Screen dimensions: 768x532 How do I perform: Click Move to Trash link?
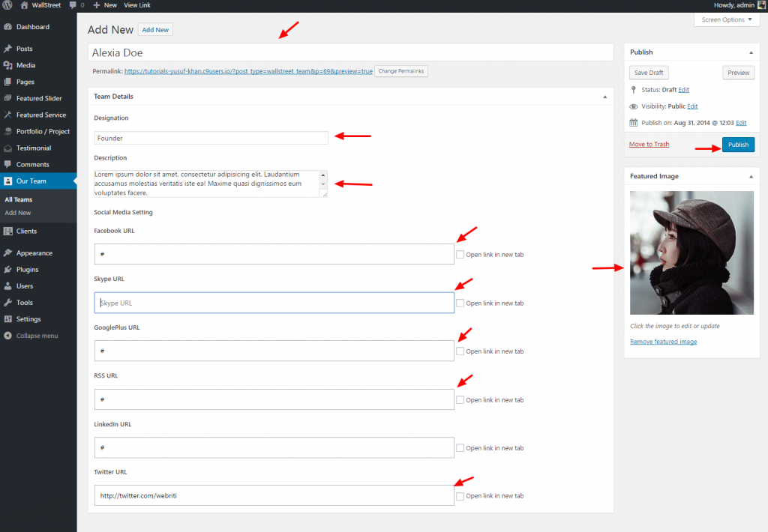click(x=649, y=144)
